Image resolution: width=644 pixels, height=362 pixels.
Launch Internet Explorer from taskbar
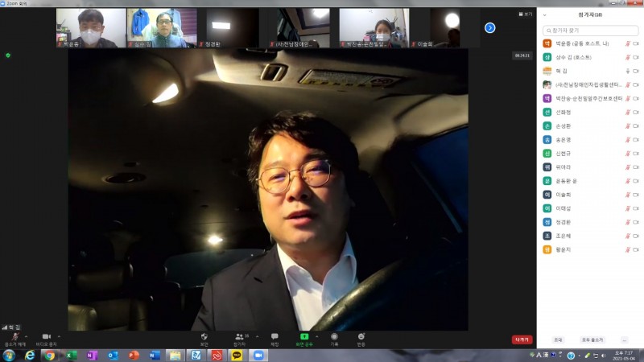coord(30,356)
